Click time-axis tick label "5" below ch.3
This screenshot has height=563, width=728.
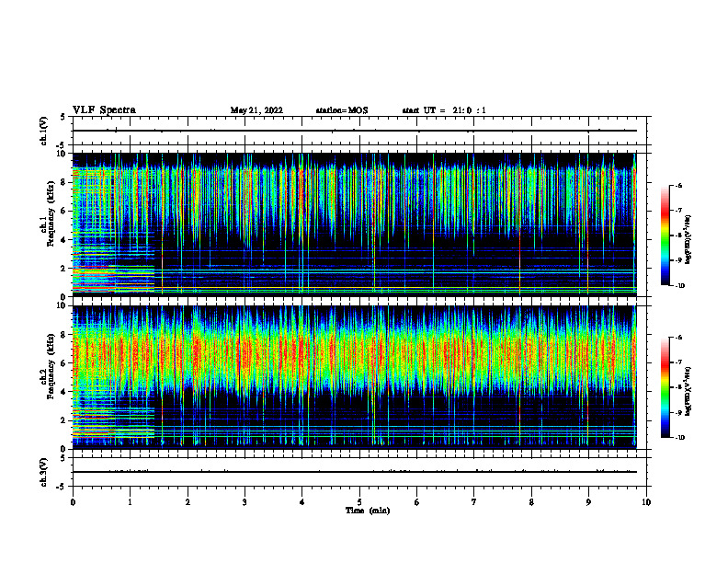coord(359,502)
